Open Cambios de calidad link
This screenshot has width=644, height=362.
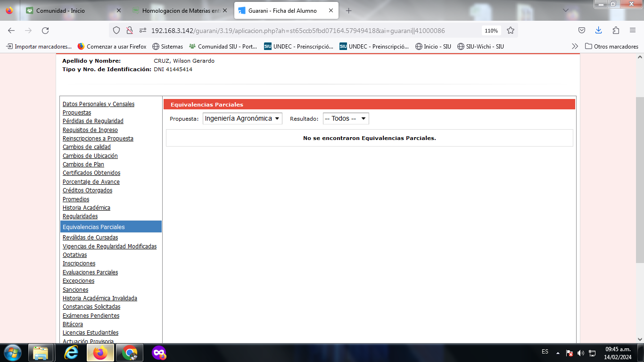point(87,147)
